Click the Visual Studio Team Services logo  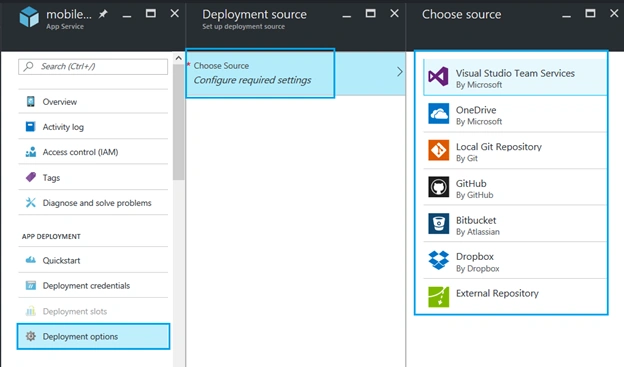[438, 76]
